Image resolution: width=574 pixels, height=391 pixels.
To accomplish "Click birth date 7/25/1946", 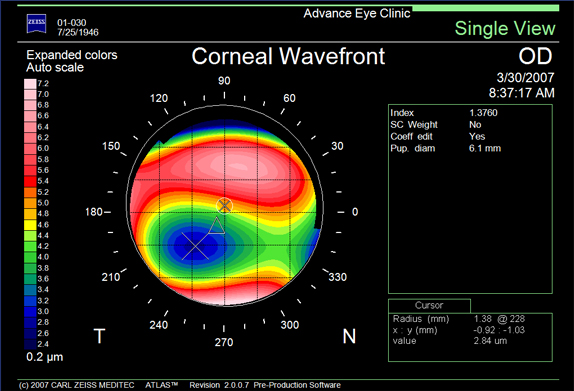I will pos(78,32).
